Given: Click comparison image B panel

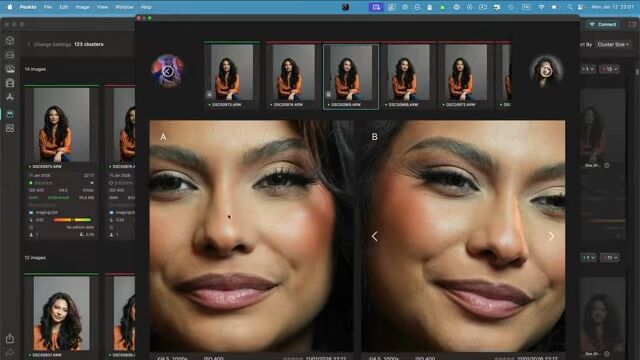Looking at the screenshot, I should pos(463,236).
